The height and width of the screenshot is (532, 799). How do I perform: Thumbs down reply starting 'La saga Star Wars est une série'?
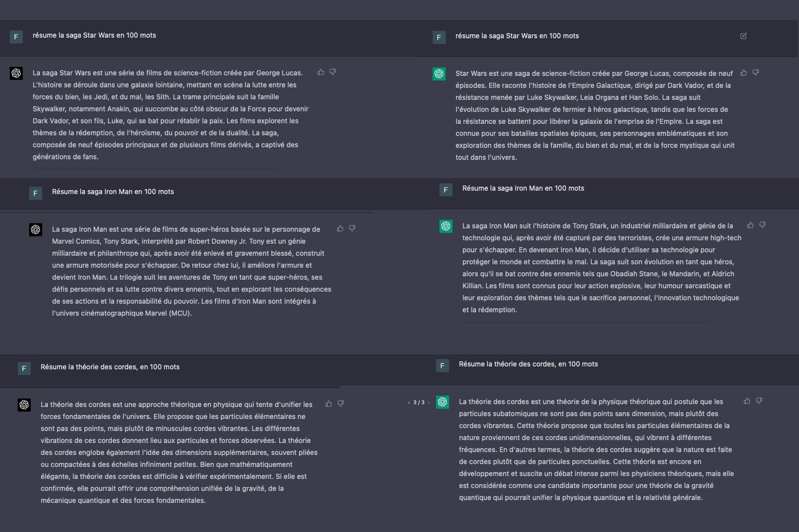click(333, 72)
